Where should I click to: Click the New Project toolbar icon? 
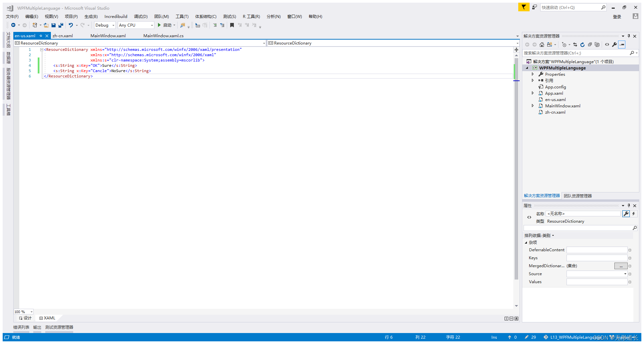(x=35, y=25)
